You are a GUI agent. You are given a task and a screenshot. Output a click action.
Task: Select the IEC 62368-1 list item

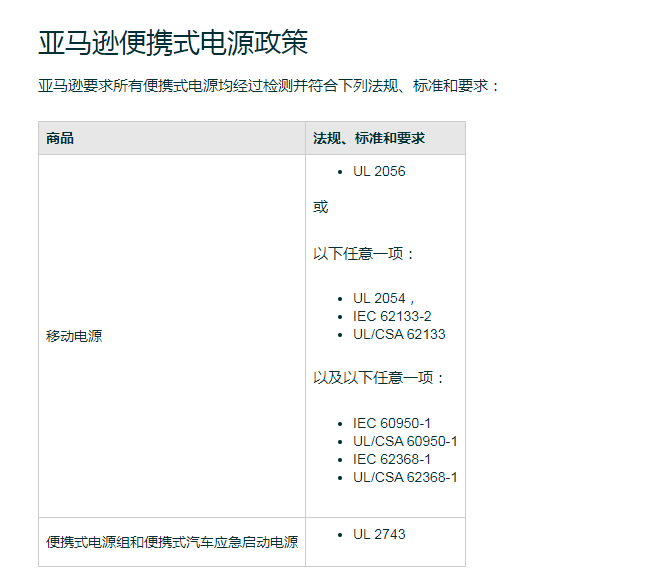tap(391, 459)
